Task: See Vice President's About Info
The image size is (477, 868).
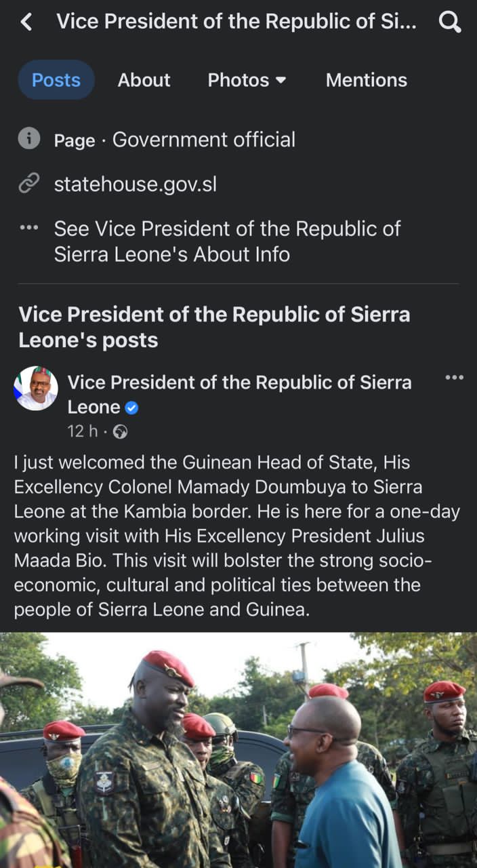Action: pos(227,241)
